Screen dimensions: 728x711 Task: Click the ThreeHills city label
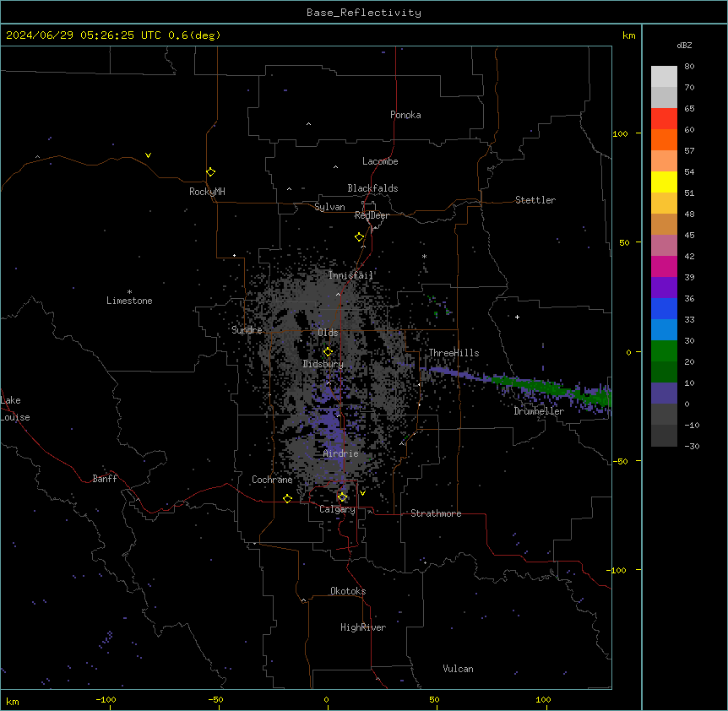coord(454,353)
